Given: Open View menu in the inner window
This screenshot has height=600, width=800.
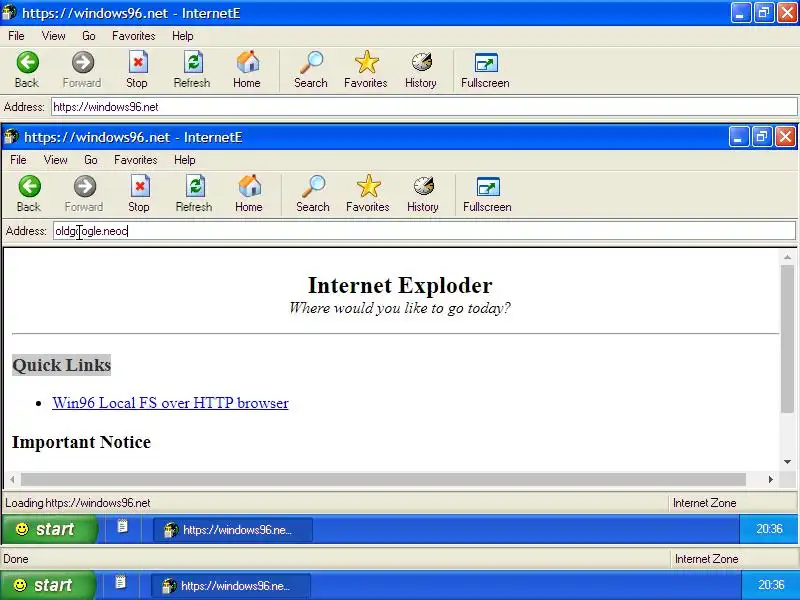Looking at the screenshot, I should (56, 160).
